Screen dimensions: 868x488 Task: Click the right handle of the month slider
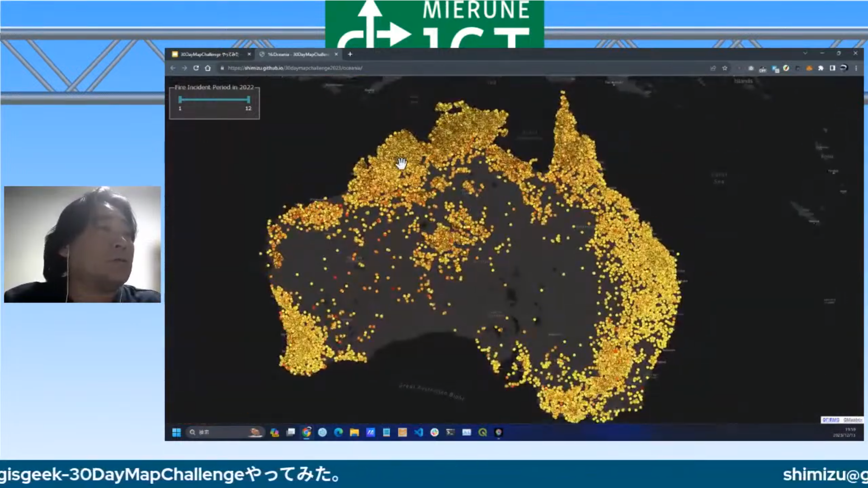point(248,99)
